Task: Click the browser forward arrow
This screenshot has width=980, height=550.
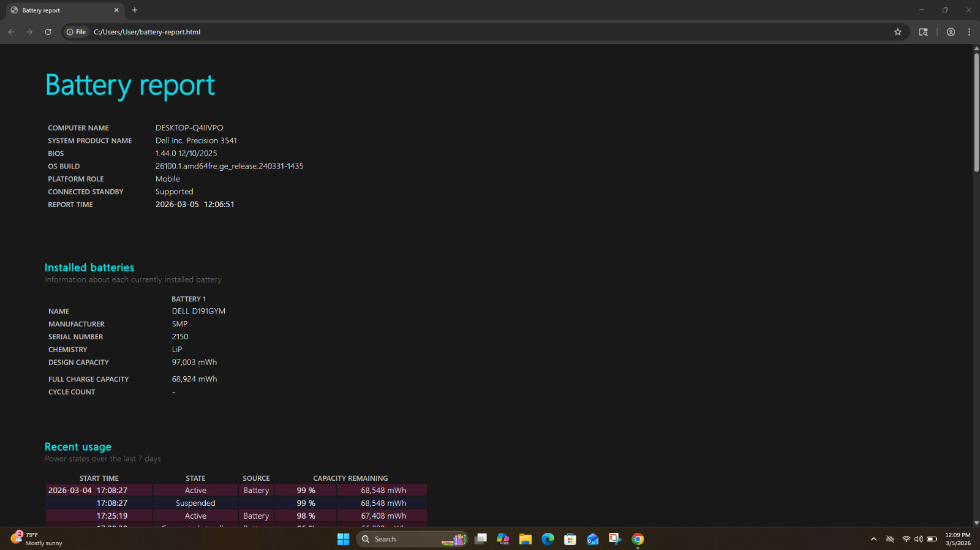Action: tap(29, 32)
